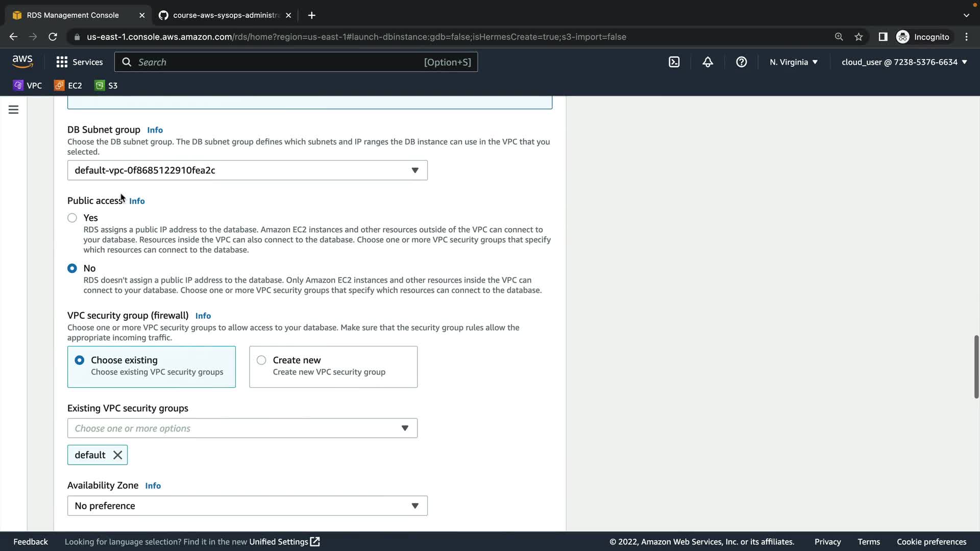The width and height of the screenshot is (980, 551).
Task: Open the AWS CloudShell icon
Action: coord(674,62)
